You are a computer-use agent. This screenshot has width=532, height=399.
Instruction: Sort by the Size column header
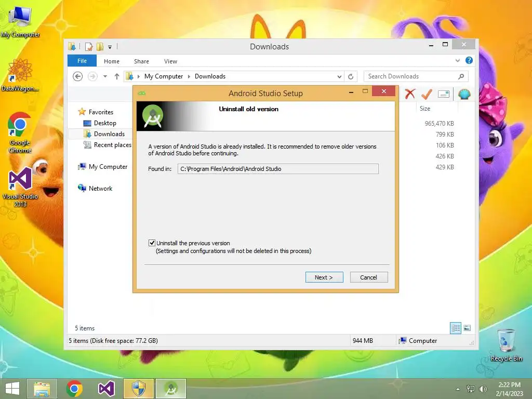(x=425, y=109)
